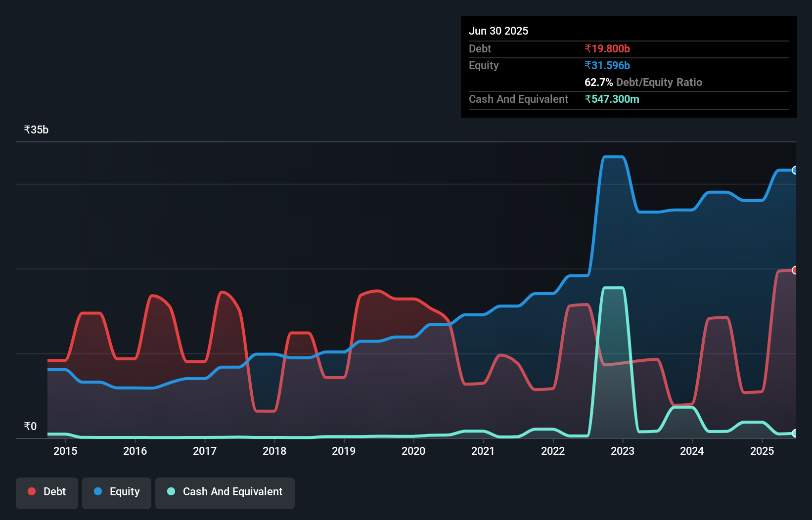This screenshot has width=812, height=520.
Task: Hide the Cash And Equivalent series
Action: [225, 492]
